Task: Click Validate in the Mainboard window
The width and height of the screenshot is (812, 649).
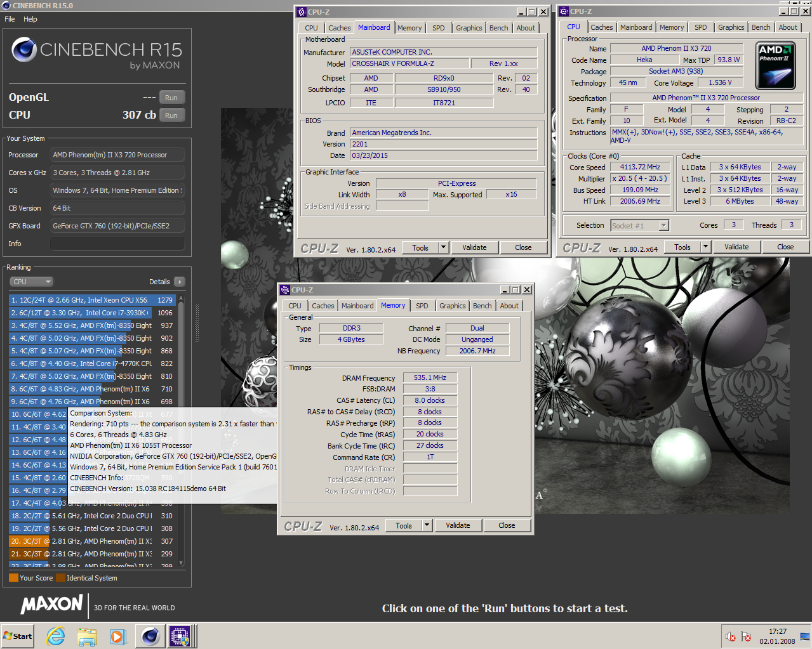Action: click(x=474, y=248)
